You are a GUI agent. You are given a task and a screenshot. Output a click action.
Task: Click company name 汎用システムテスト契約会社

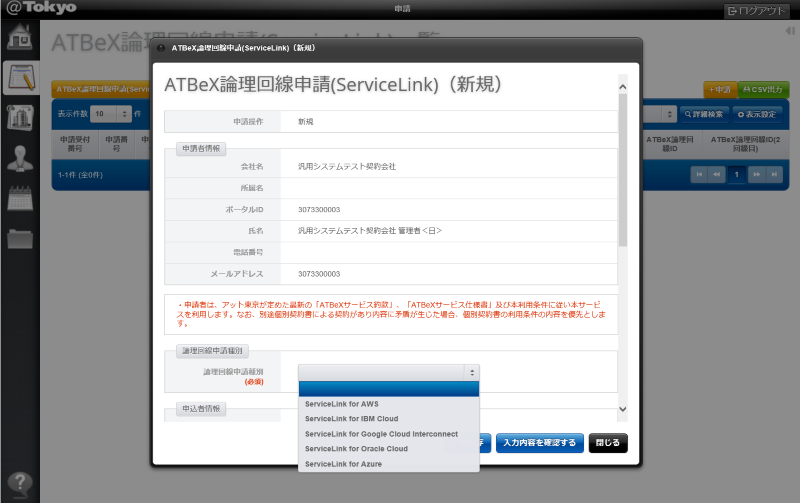tap(347, 166)
